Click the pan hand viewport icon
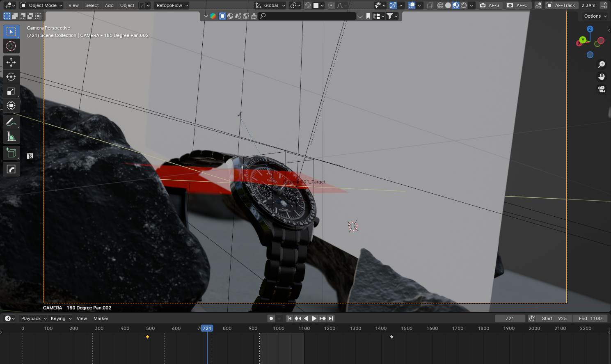Image resolution: width=611 pixels, height=364 pixels. (x=602, y=77)
